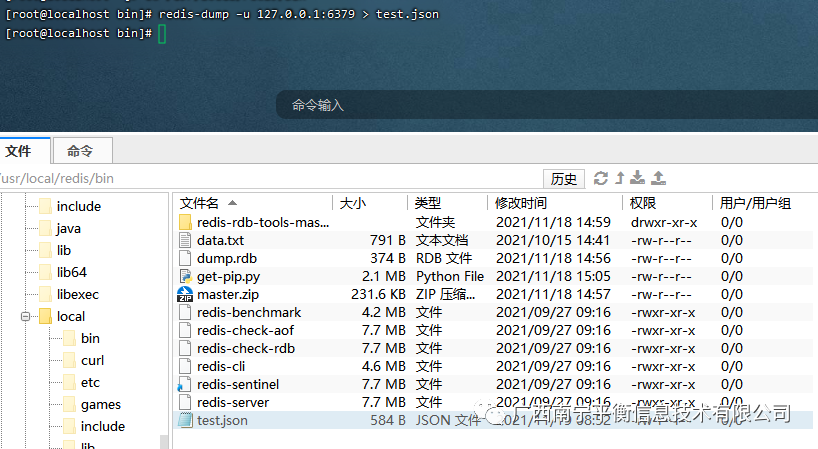This screenshot has height=449, width=818.
Task: Switch to the 文件 tab
Action: click(24, 151)
